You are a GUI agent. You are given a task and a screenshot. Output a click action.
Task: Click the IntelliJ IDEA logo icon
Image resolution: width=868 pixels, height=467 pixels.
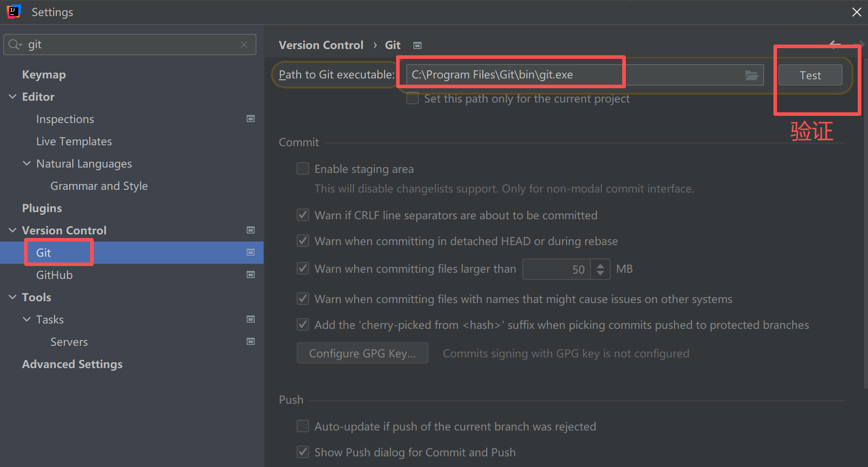click(14, 12)
